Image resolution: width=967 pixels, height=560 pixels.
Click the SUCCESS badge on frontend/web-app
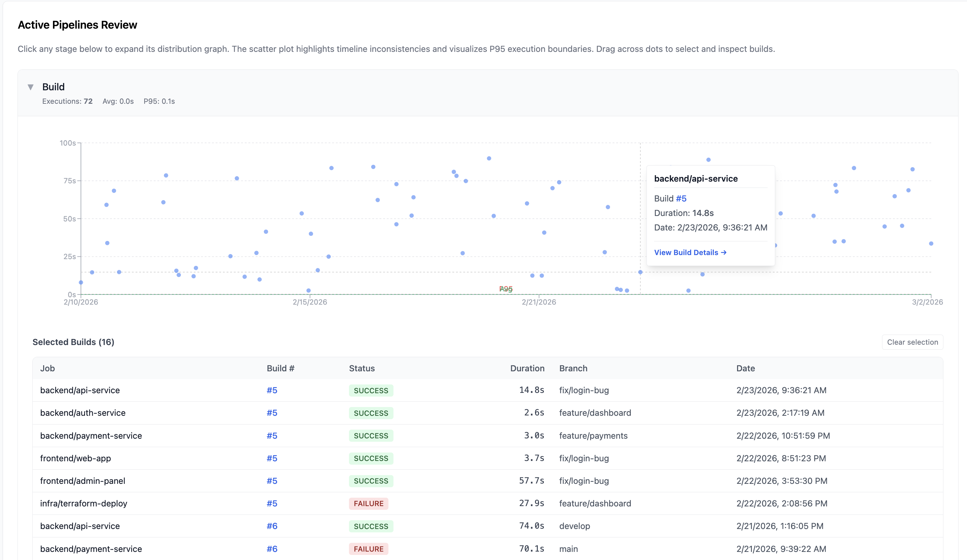pyautogui.click(x=371, y=458)
